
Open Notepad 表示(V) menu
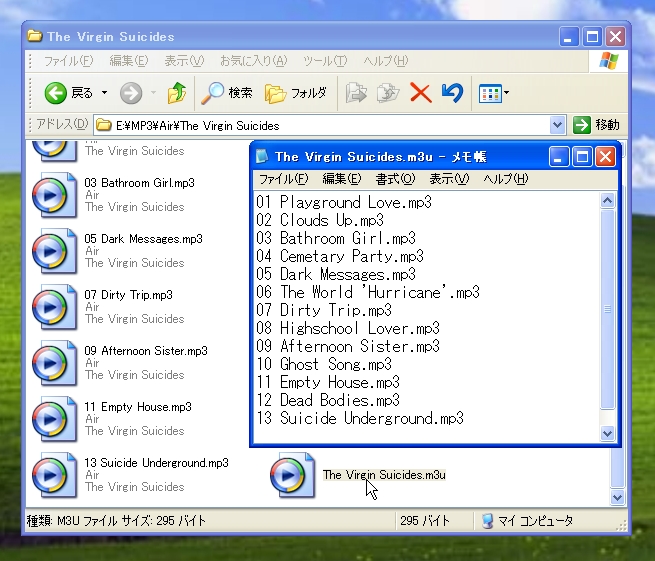point(449,179)
